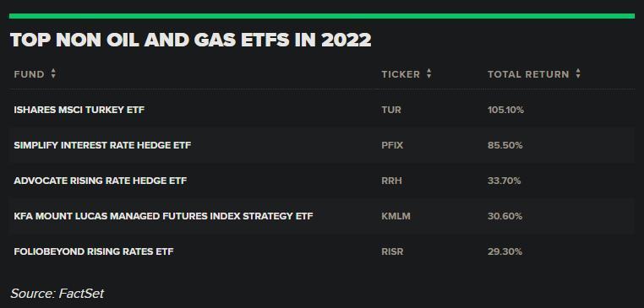Click the PFIX ticker symbol
This screenshot has width=644, height=308.
(392, 145)
